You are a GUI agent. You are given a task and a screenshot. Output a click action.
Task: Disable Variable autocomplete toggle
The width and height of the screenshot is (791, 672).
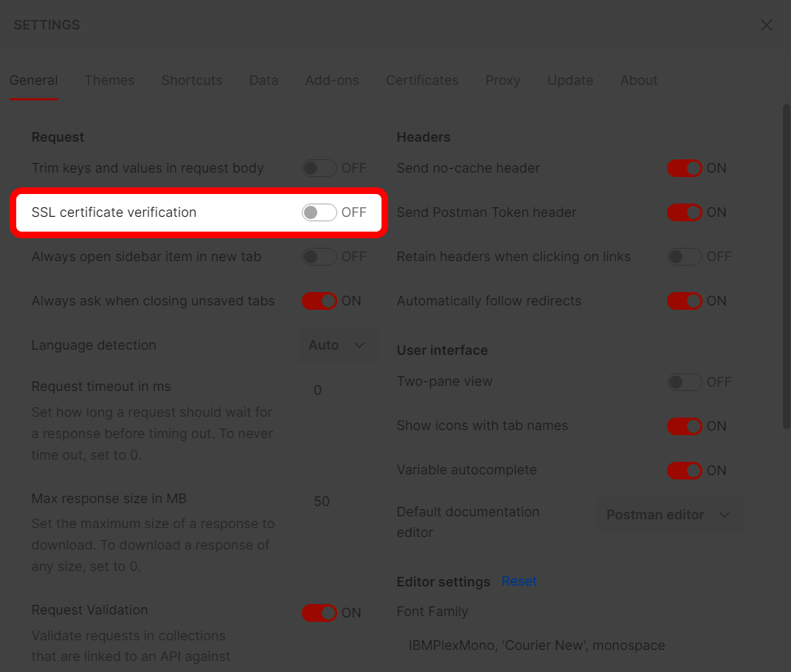[x=684, y=471]
